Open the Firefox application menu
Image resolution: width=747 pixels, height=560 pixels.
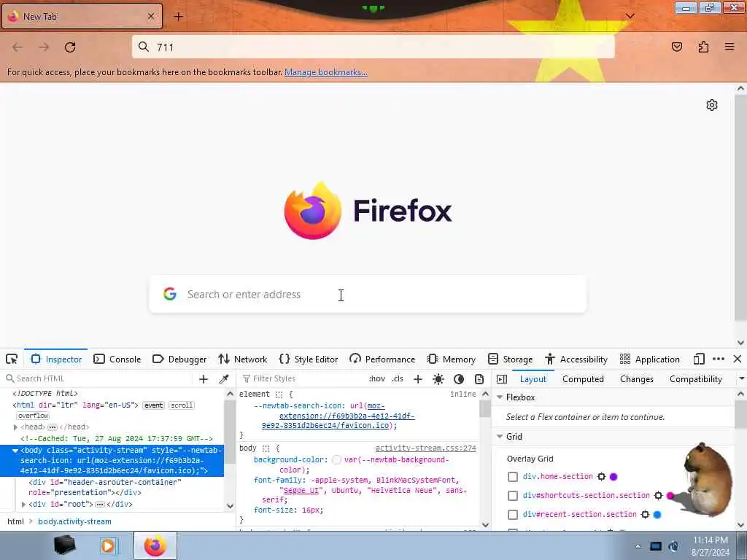pos(729,47)
